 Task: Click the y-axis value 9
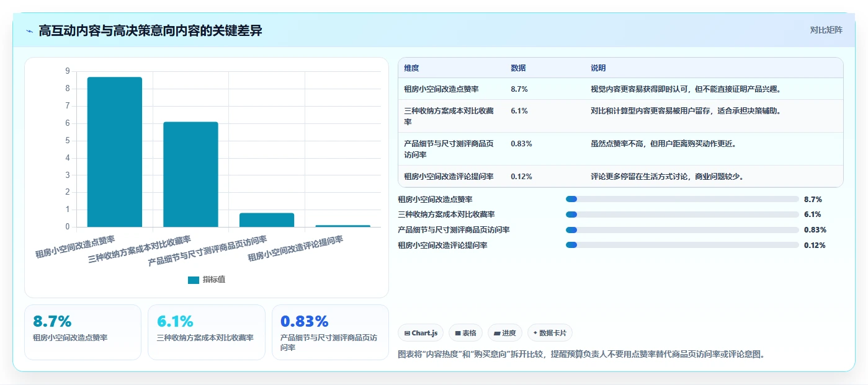(x=68, y=71)
